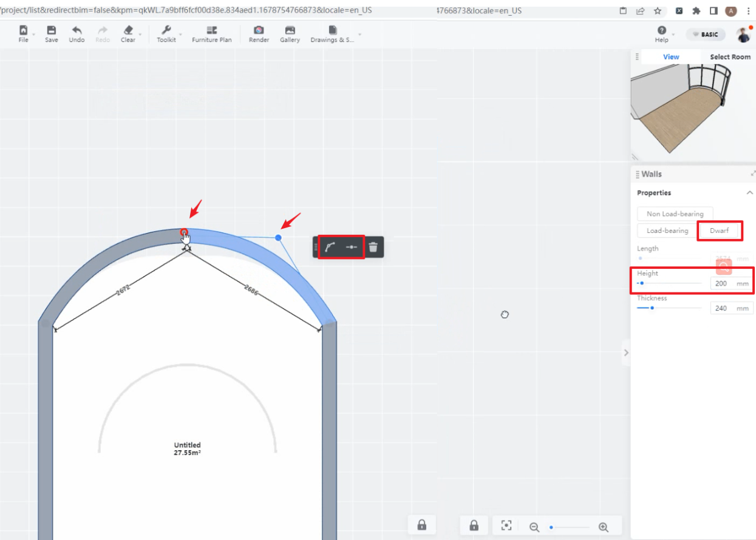Click the split wall icon

352,247
